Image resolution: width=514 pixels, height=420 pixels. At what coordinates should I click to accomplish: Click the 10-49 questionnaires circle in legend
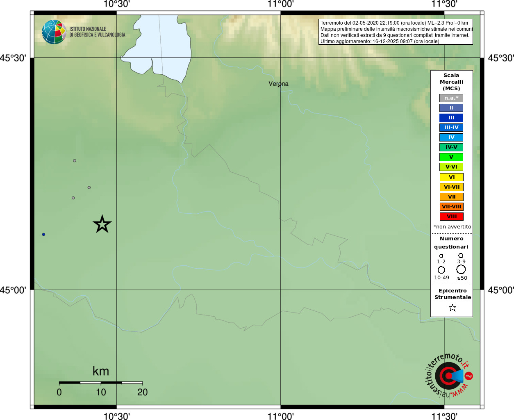(x=441, y=270)
